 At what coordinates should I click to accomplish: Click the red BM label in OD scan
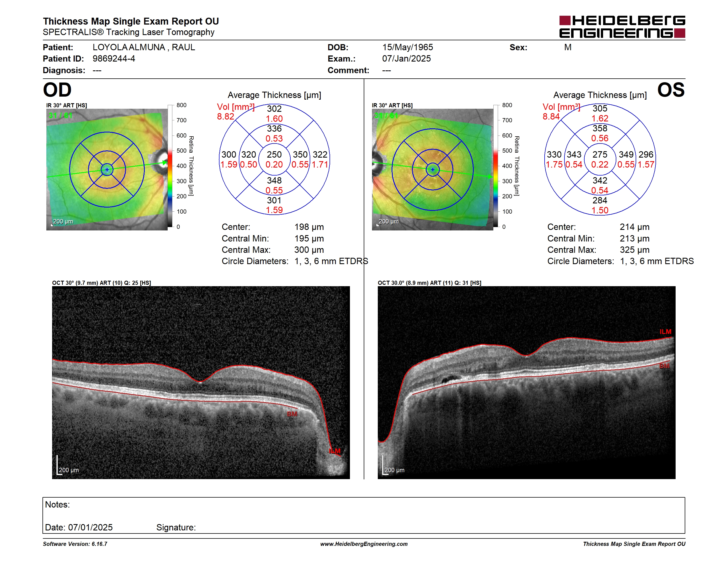(292, 414)
